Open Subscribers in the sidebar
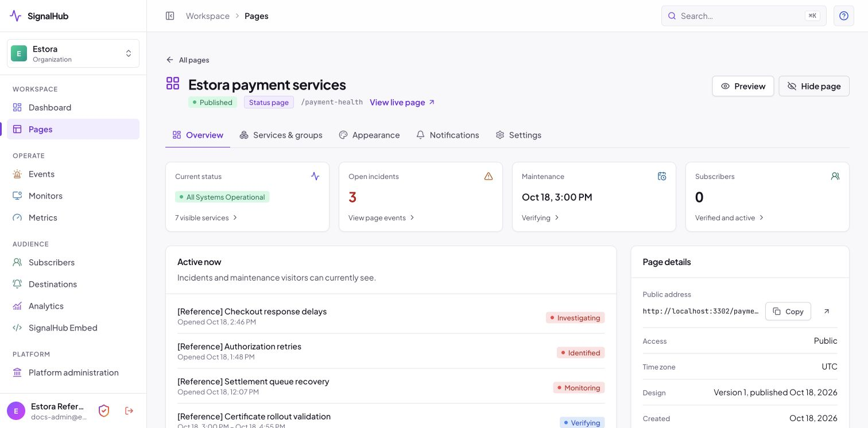The height and width of the screenshot is (428, 868). click(73, 262)
